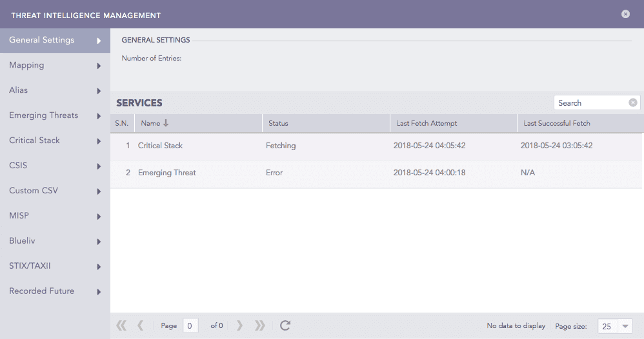
Task: Expand arrow beside Alias
Action: (99, 91)
